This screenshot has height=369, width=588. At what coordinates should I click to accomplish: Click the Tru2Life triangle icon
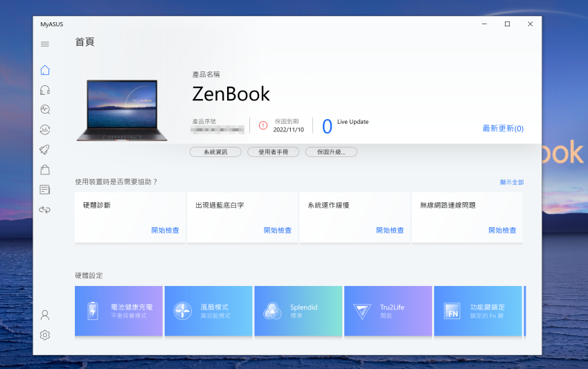362,312
